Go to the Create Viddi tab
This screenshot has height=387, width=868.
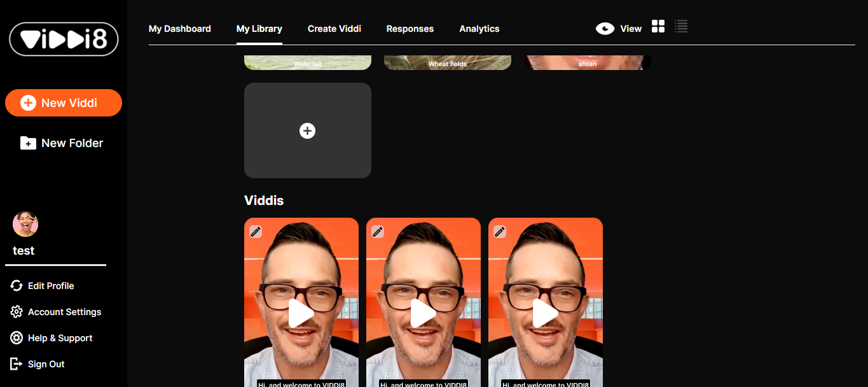click(x=334, y=29)
